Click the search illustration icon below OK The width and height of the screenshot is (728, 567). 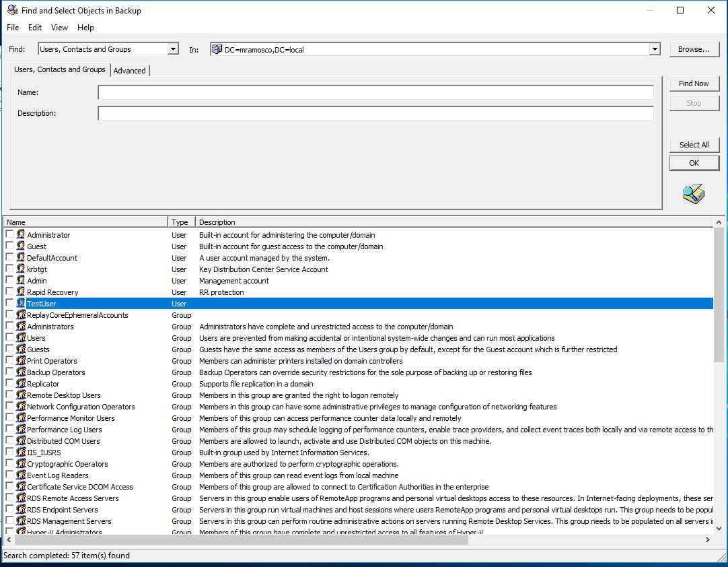693,194
